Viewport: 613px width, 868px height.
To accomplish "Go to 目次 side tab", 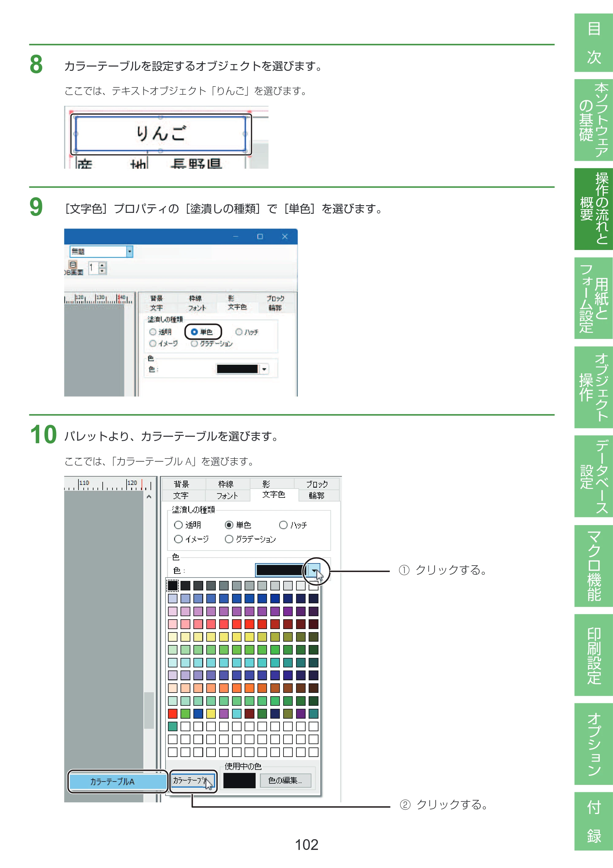I will pos(594,43).
